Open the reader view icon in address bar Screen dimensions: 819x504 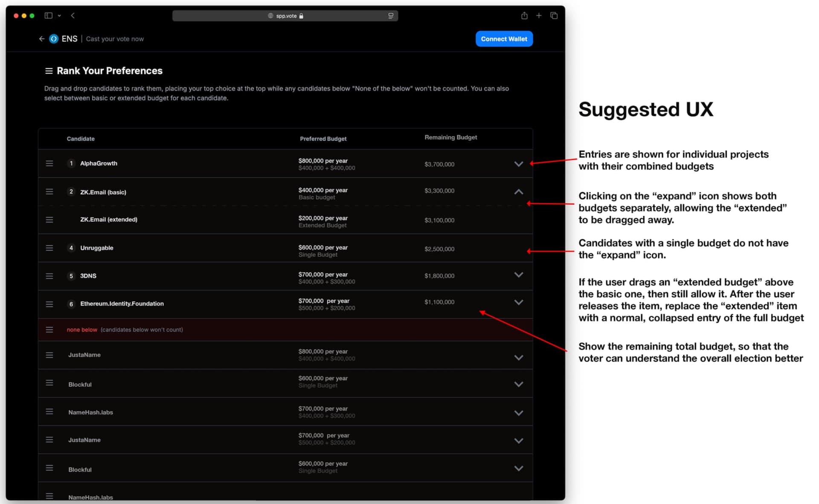[x=390, y=16]
